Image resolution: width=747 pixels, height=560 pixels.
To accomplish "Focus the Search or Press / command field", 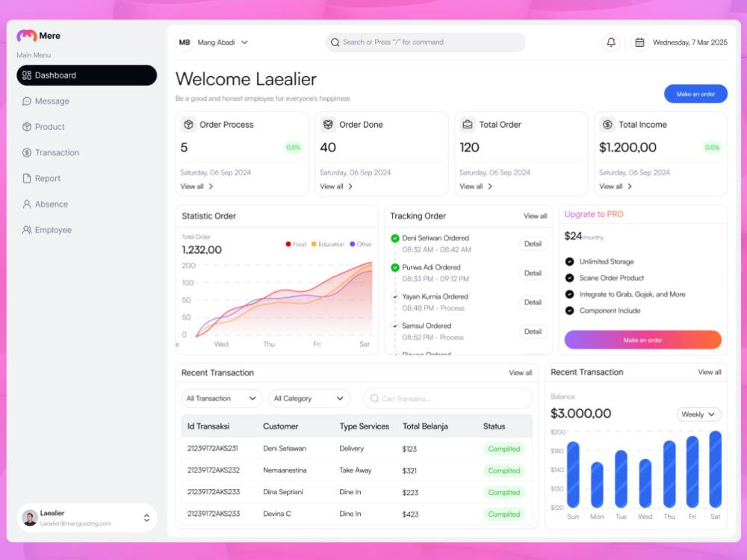I will 426,43.
